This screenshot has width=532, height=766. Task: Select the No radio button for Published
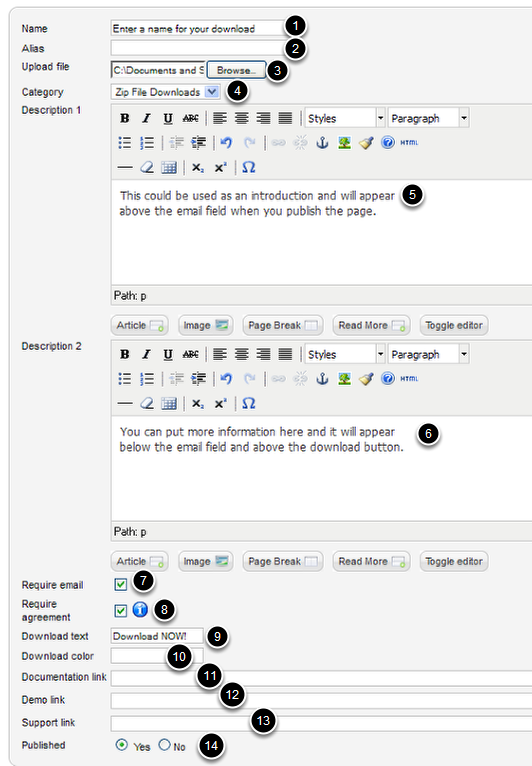(x=165, y=745)
